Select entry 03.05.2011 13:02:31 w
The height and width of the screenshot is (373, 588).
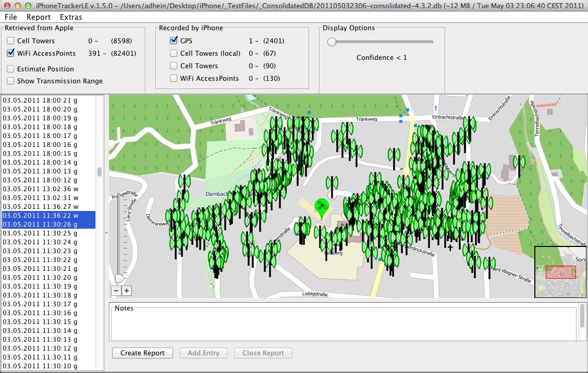pos(49,197)
